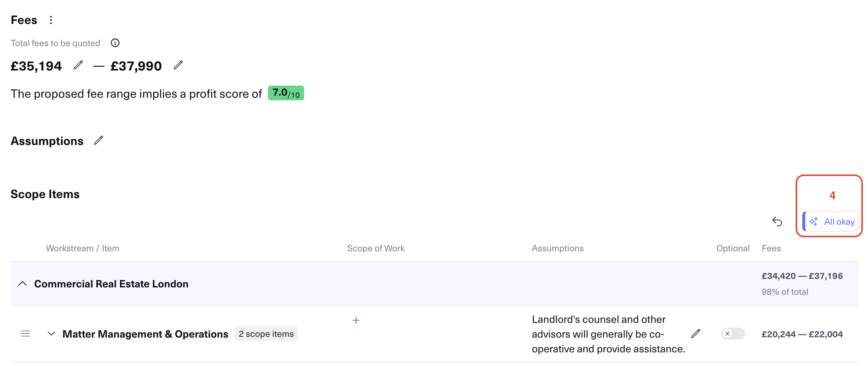
Task: Click the undo arrow above the table
Action: point(777,221)
